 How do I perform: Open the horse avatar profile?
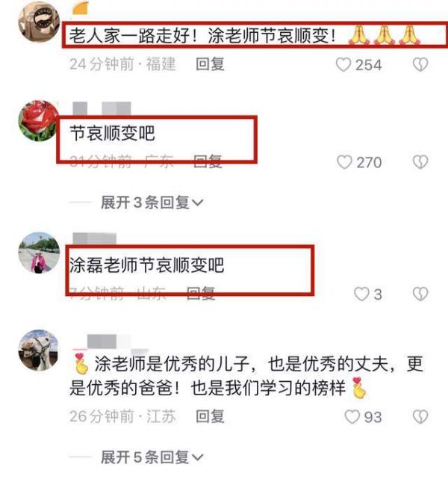tap(39, 350)
